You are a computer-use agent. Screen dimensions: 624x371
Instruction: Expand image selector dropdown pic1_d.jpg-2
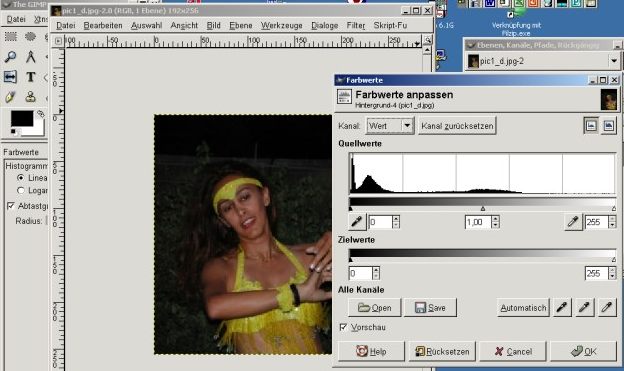614,61
